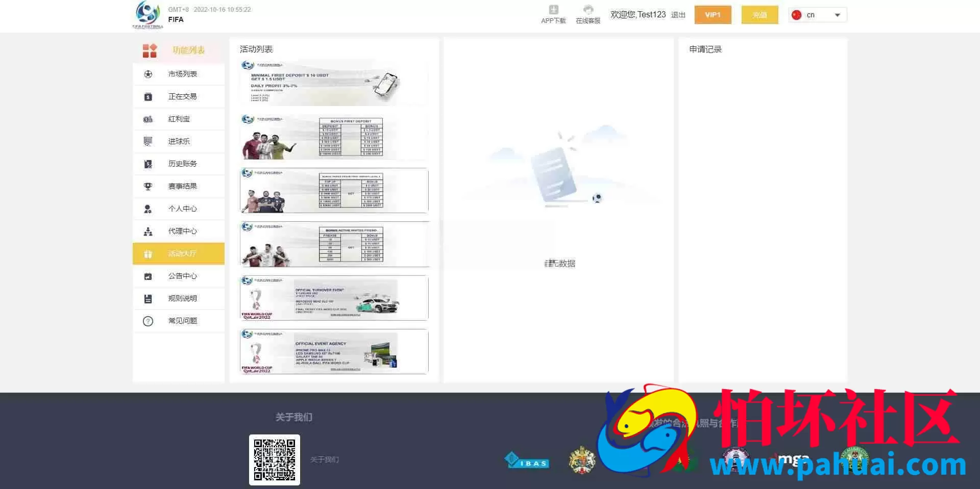Screen dimensions: 980x489
Task: Select the highlighted 活动大厅 menu item
Action: tap(179, 254)
